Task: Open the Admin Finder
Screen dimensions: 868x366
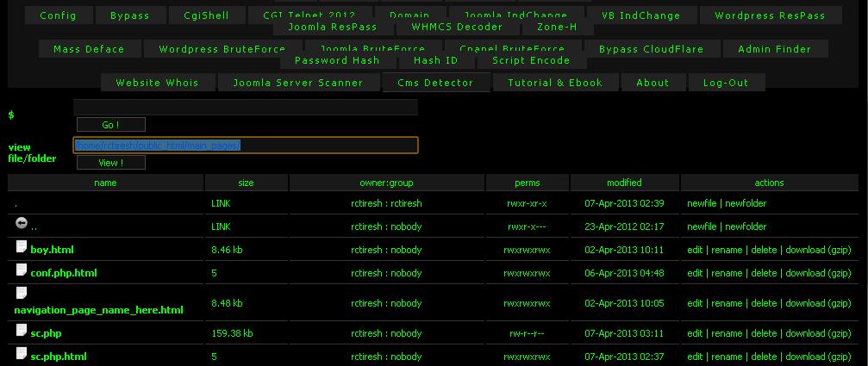Action: coord(774,49)
